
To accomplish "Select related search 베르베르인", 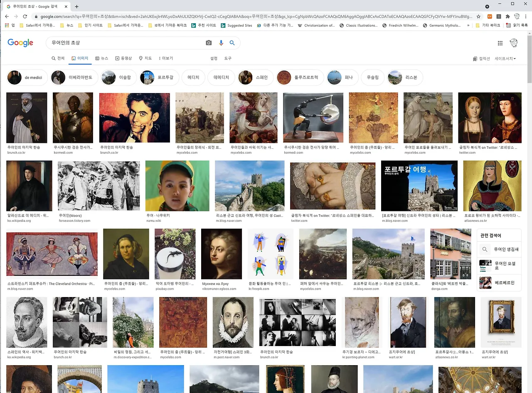I will click(499, 282).
